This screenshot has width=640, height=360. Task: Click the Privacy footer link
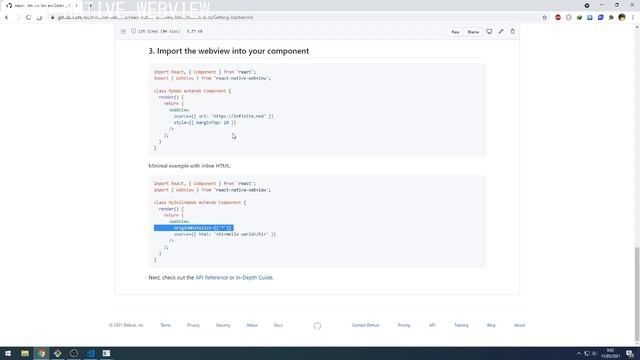click(193, 325)
